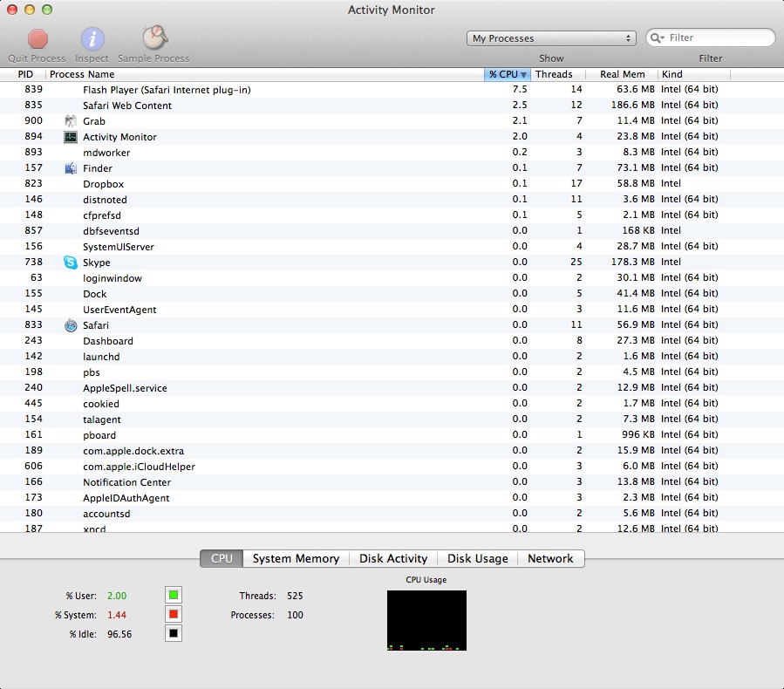Select the launchd process row
This screenshot has height=689, width=784.
click(x=392, y=357)
